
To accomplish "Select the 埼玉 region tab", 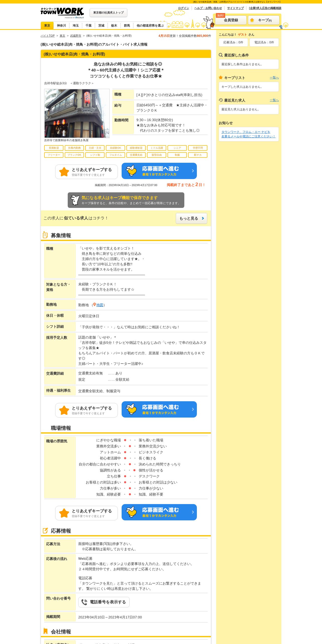I will (x=76, y=26).
